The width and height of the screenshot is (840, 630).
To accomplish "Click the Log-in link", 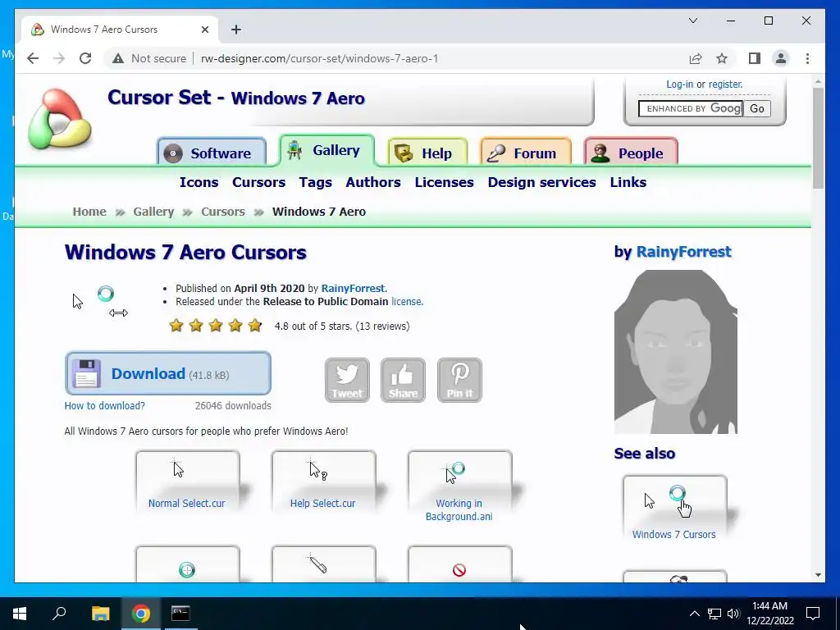I will click(679, 84).
